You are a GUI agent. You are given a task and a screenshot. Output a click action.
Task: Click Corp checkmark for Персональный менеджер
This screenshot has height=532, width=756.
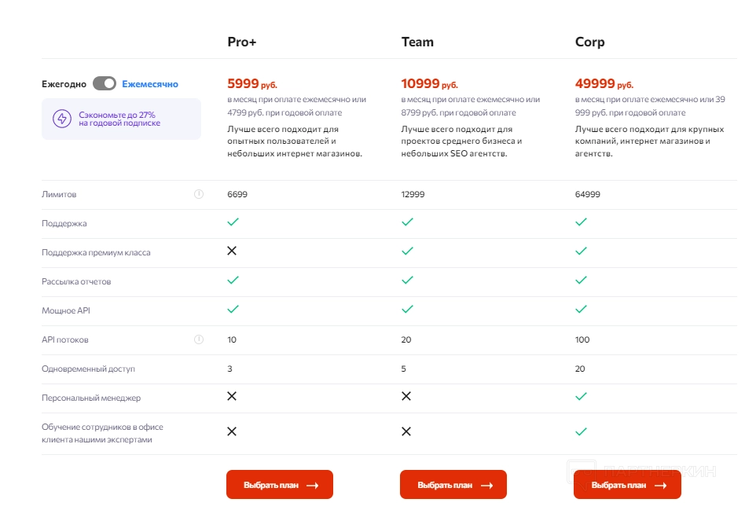[x=581, y=397]
